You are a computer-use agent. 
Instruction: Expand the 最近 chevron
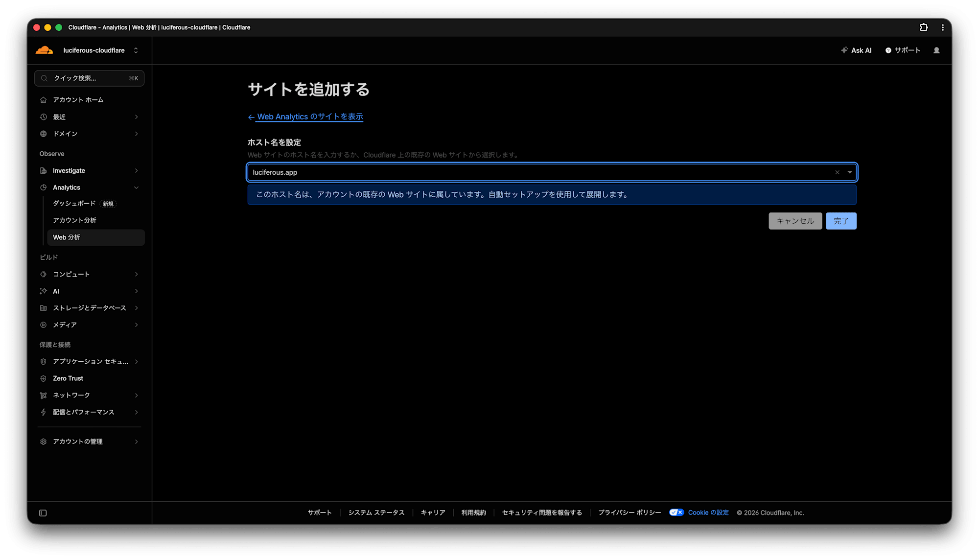click(137, 117)
